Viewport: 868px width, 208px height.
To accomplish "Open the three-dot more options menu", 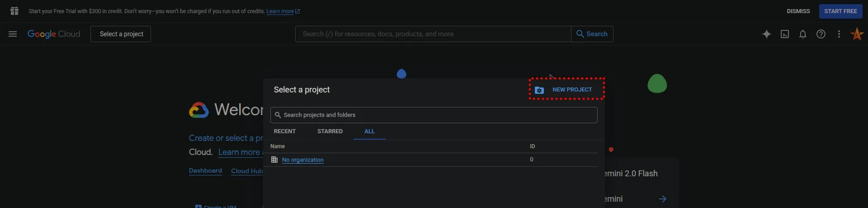I will pyautogui.click(x=839, y=34).
